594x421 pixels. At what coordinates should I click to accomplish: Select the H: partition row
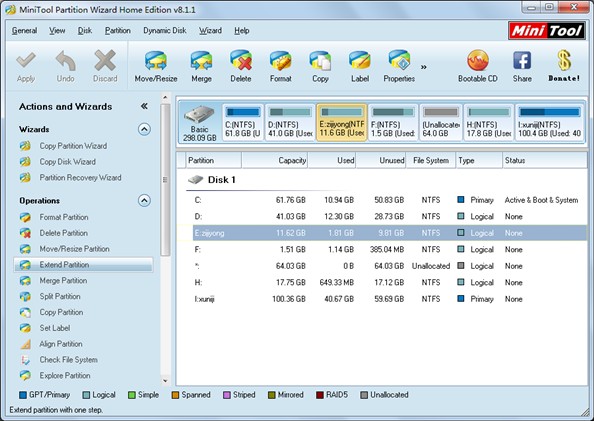point(386,282)
